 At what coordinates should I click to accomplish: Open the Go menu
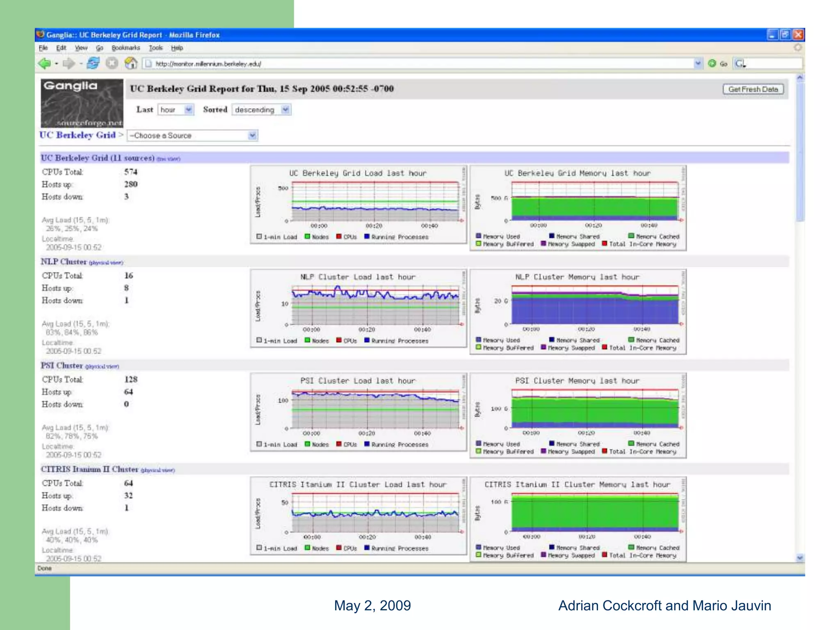100,48
